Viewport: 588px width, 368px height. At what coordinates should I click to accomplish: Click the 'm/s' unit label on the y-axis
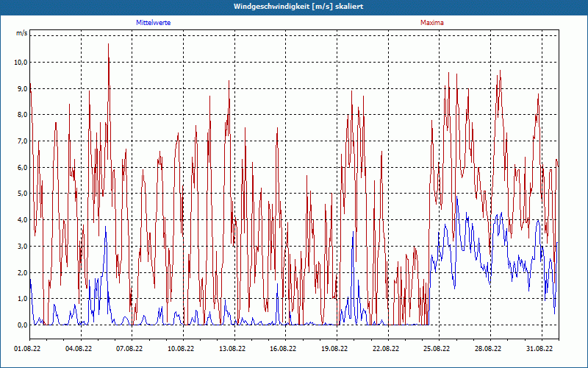click(21, 33)
